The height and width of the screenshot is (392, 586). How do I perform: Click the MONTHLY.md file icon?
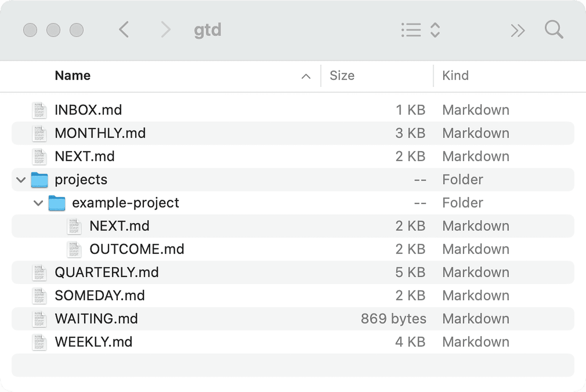pos(39,133)
